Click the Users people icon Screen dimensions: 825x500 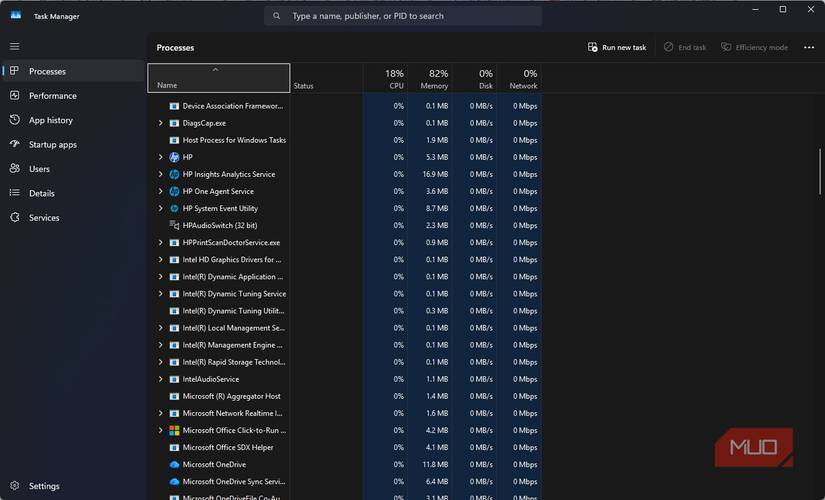coord(15,168)
